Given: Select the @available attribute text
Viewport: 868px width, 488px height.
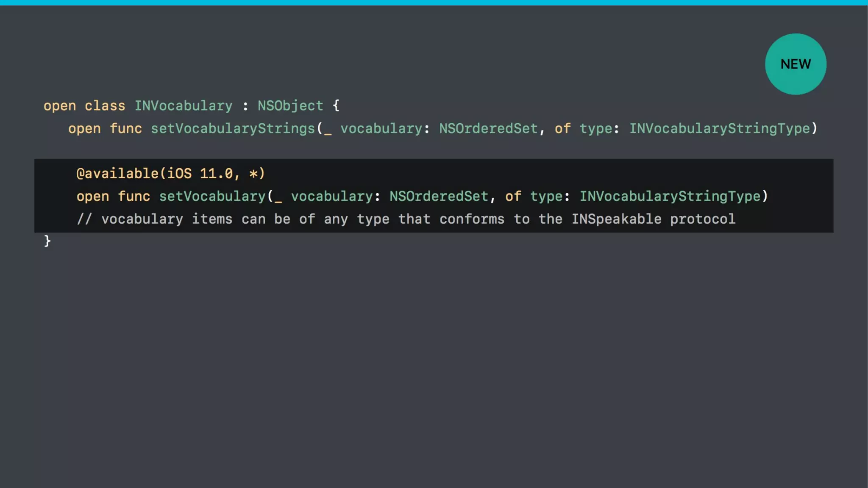Looking at the screenshot, I should (x=117, y=173).
